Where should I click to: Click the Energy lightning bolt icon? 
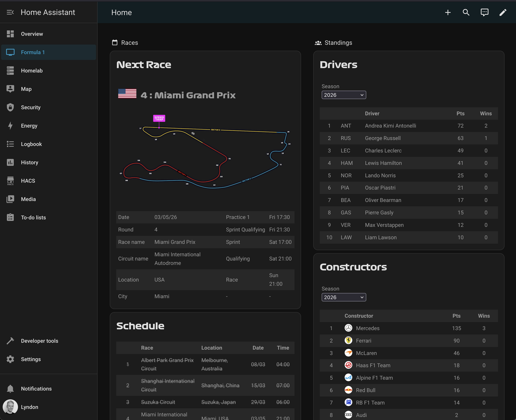tap(10, 126)
